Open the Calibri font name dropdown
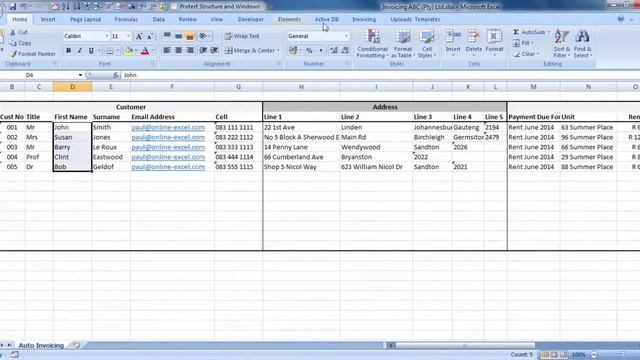The image size is (640, 360). pos(107,36)
